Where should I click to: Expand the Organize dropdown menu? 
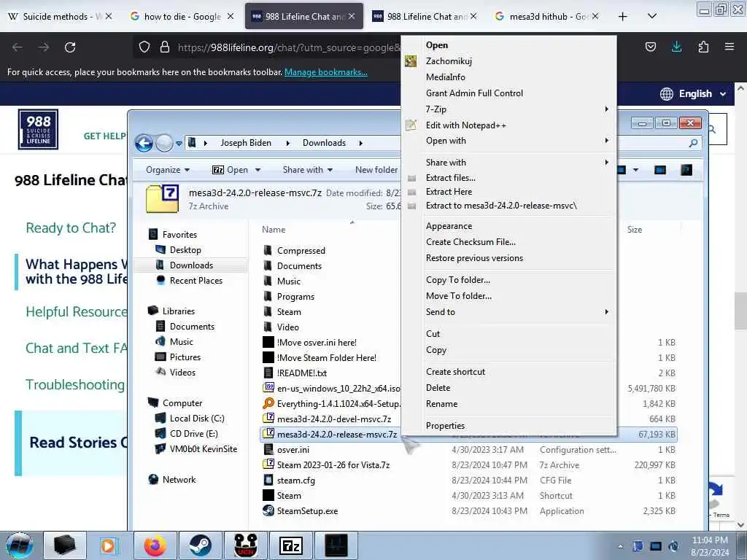point(168,170)
